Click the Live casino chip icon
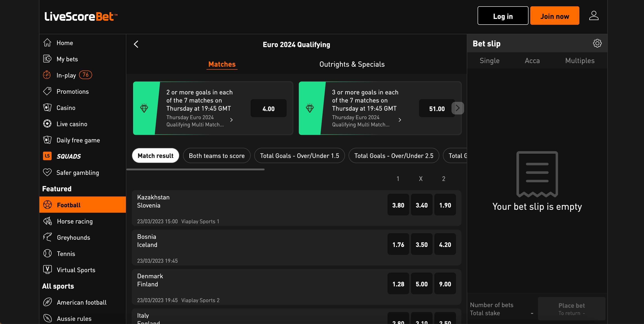 tap(47, 124)
